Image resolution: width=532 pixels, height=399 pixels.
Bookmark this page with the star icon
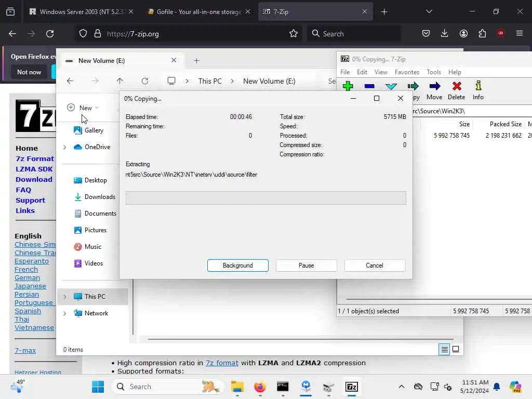click(x=294, y=34)
